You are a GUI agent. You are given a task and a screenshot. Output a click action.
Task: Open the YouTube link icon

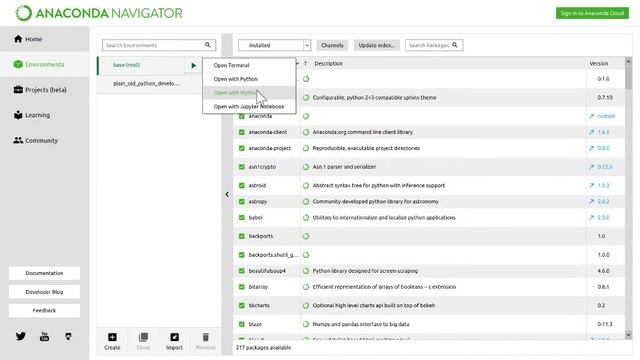pyautogui.click(x=44, y=336)
